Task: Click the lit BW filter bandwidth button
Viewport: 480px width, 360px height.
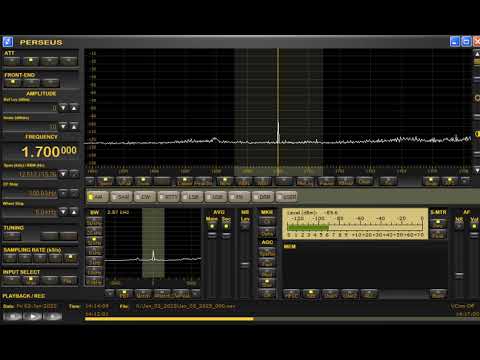Action: coord(94,242)
